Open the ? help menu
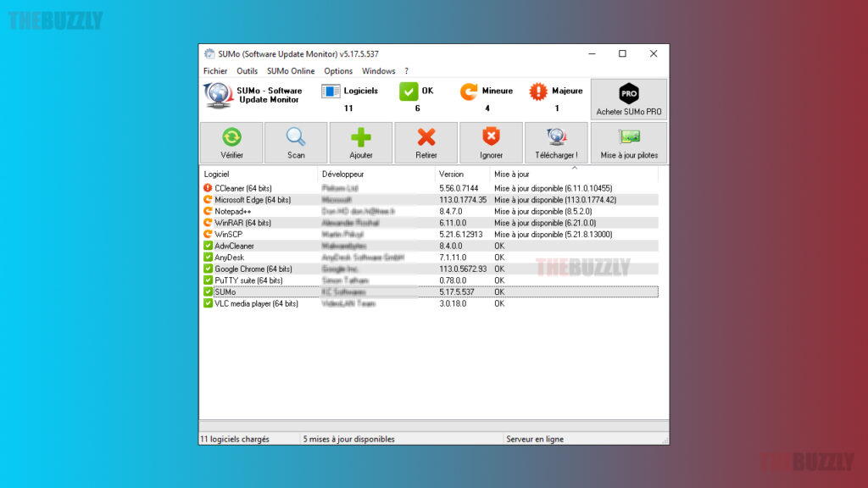 point(406,71)
